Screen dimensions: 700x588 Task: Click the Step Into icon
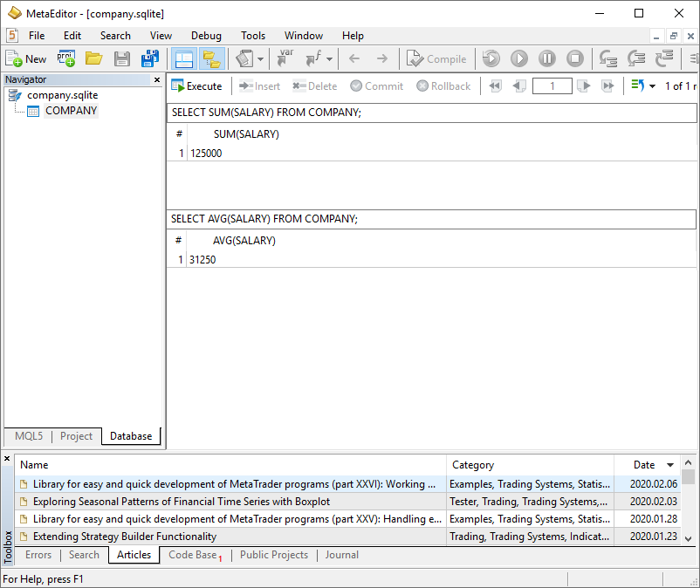pyautogui.click(x=608, y=59)
